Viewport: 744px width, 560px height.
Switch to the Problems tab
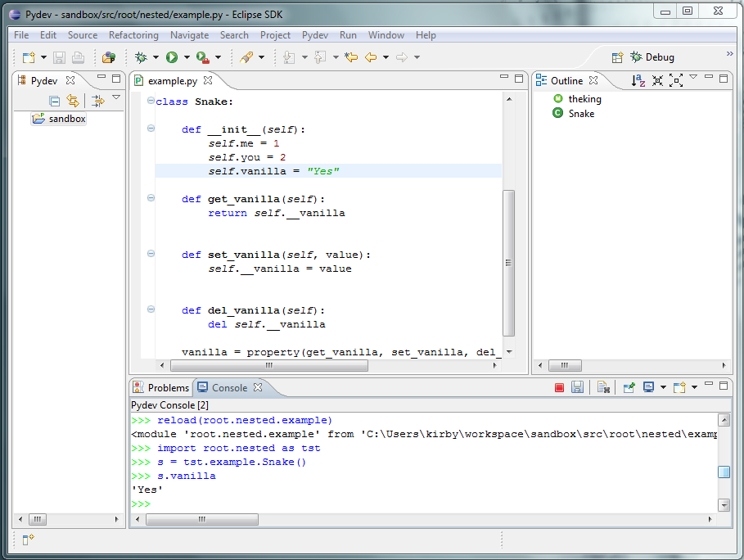pyautogui.click(x=161, y=388)
